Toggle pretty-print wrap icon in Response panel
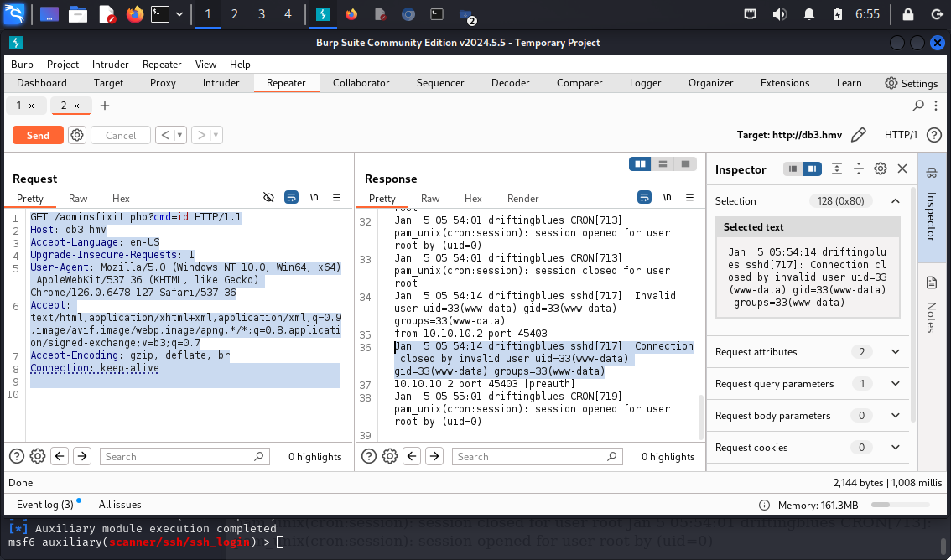The width and height of the screenshot is (951, 560). coord(644,198)
